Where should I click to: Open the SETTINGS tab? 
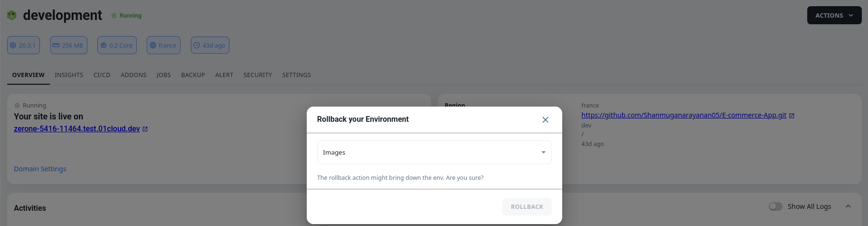[x=296, y=75]
